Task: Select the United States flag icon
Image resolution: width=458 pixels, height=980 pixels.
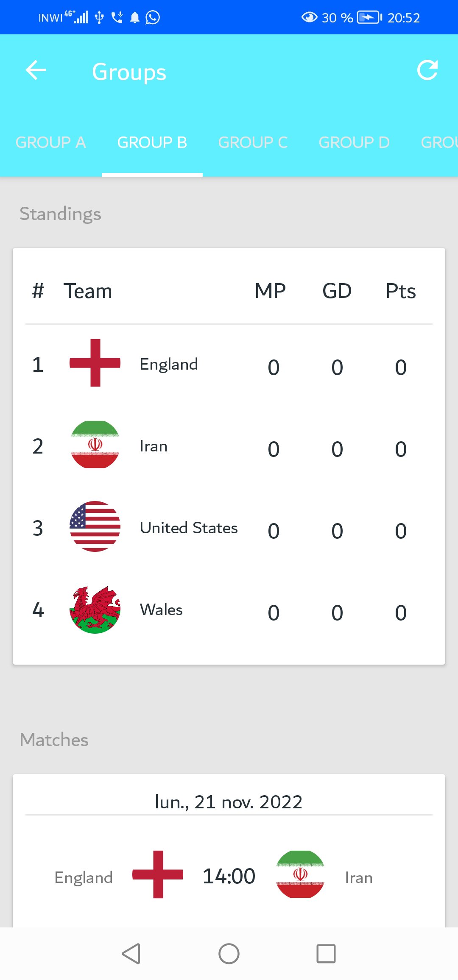Action: pos(95,526)
